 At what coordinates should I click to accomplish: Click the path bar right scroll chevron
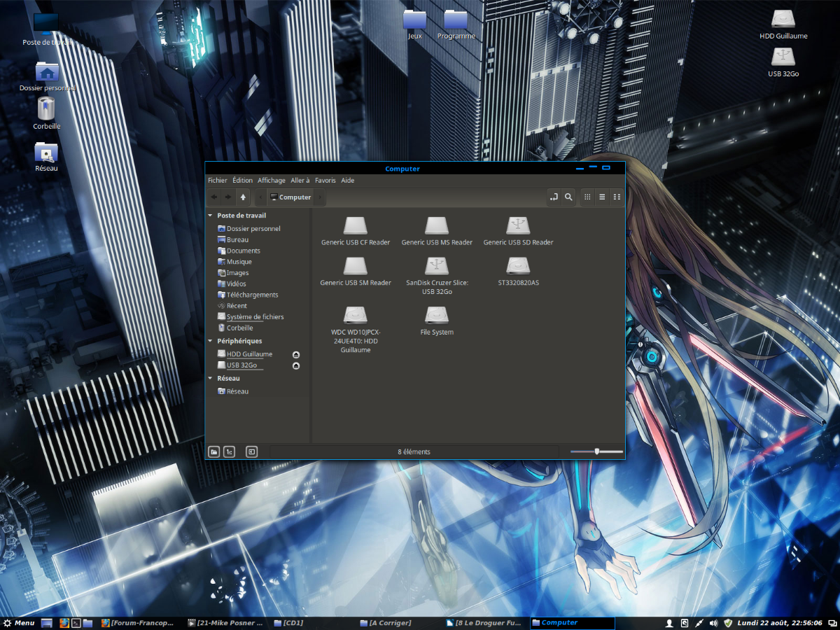[x=321, y=197]
